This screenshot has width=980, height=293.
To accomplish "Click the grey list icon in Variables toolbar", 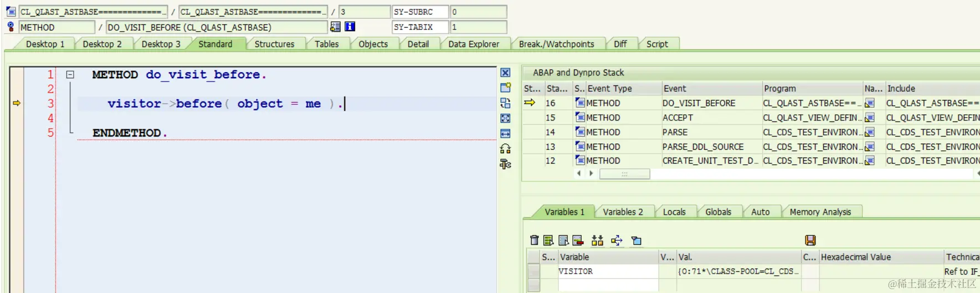I will pos(563,240).
